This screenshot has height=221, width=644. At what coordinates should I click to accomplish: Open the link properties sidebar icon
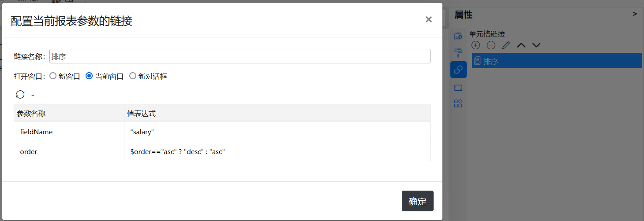458,70
